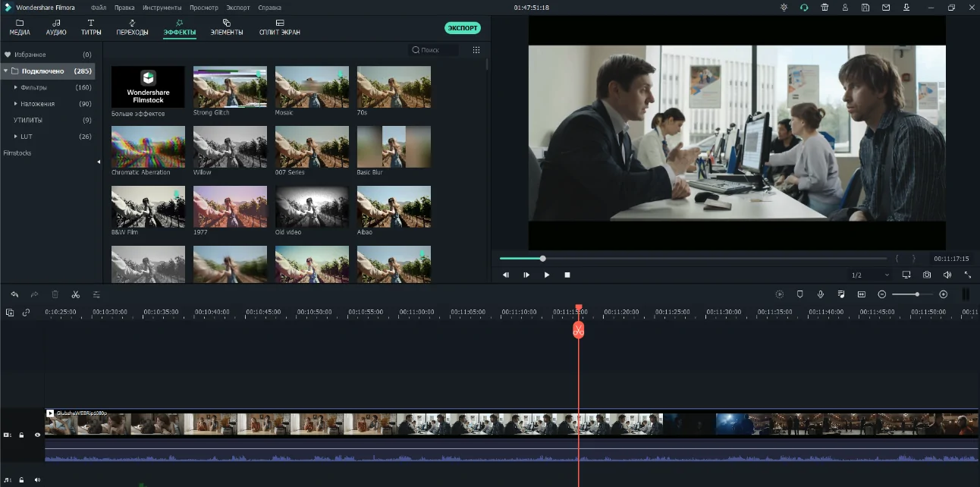
Task: Select the Strong Glitch effect thumbnail
Action: [230, 86]
